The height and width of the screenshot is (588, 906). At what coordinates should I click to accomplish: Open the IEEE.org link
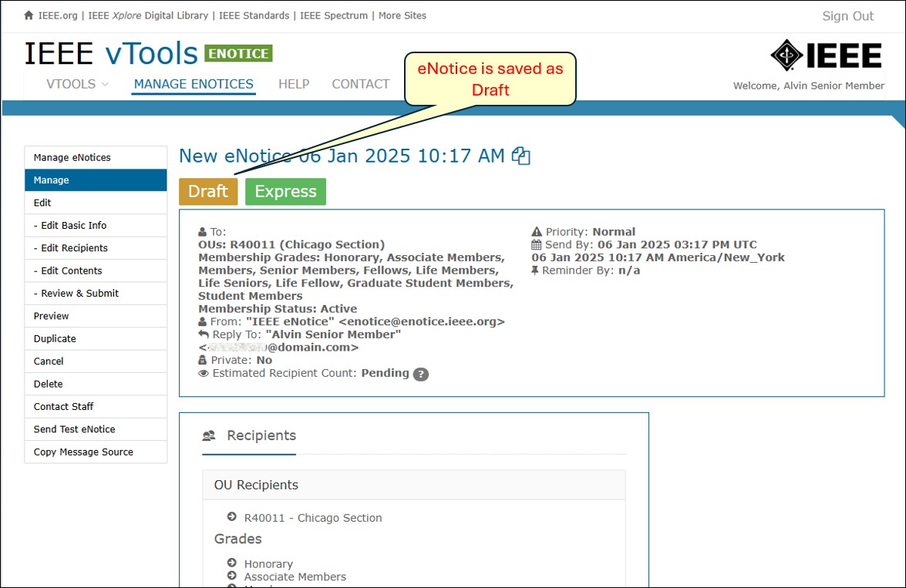[x=58, y=15]
